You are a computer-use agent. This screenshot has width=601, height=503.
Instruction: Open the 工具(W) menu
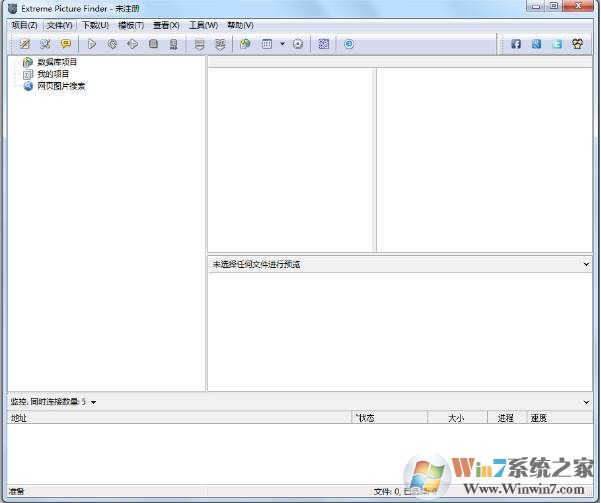pos(203,25)
